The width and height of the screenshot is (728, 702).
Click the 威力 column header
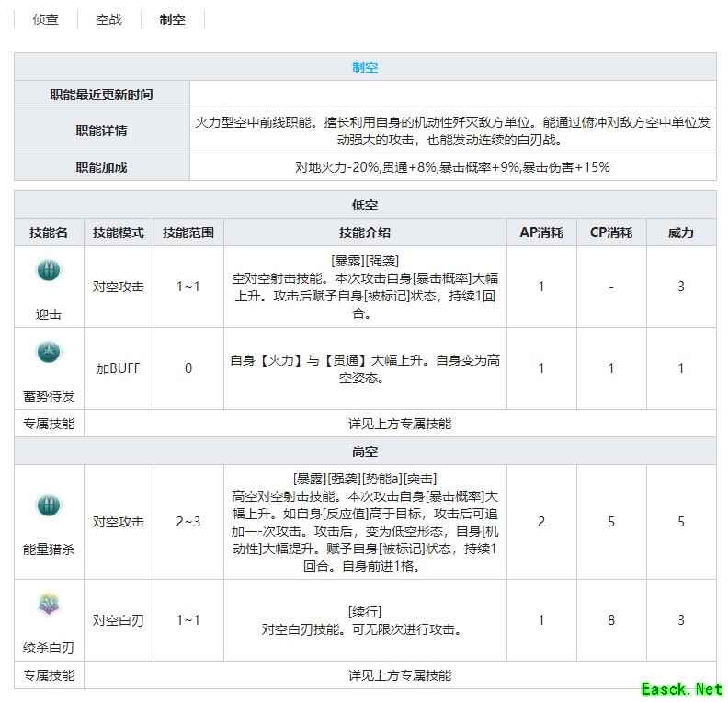tap(680, 232)
